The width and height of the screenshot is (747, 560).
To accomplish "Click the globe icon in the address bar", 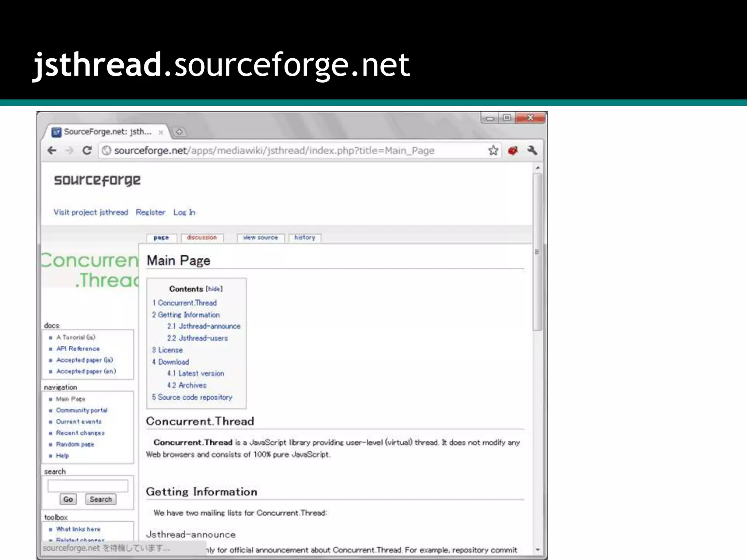I will tap(106, 150).
